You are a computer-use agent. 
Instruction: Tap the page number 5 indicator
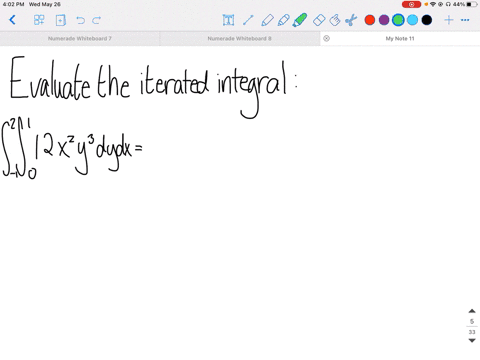472,321
